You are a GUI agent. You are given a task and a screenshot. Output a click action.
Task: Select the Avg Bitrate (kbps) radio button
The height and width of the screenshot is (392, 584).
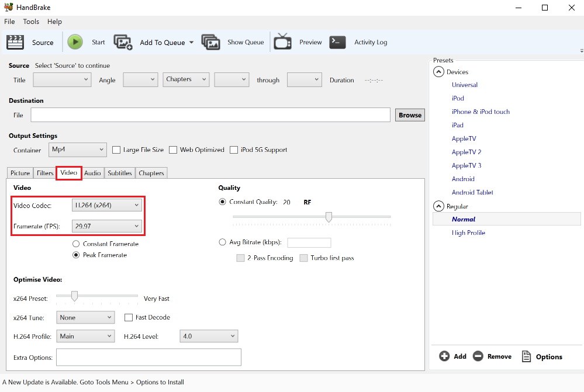[x=222, y=242]
